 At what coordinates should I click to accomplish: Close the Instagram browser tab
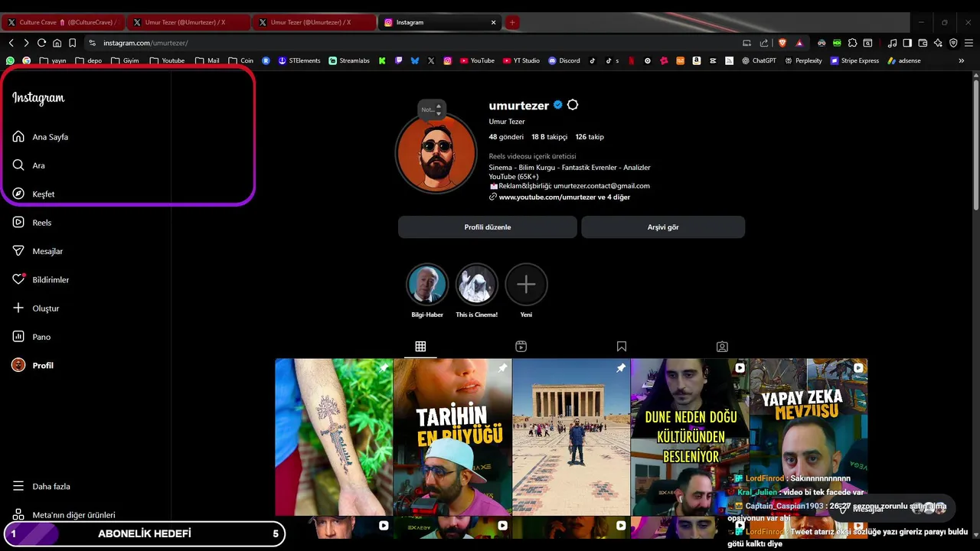(x=493, y=22)
